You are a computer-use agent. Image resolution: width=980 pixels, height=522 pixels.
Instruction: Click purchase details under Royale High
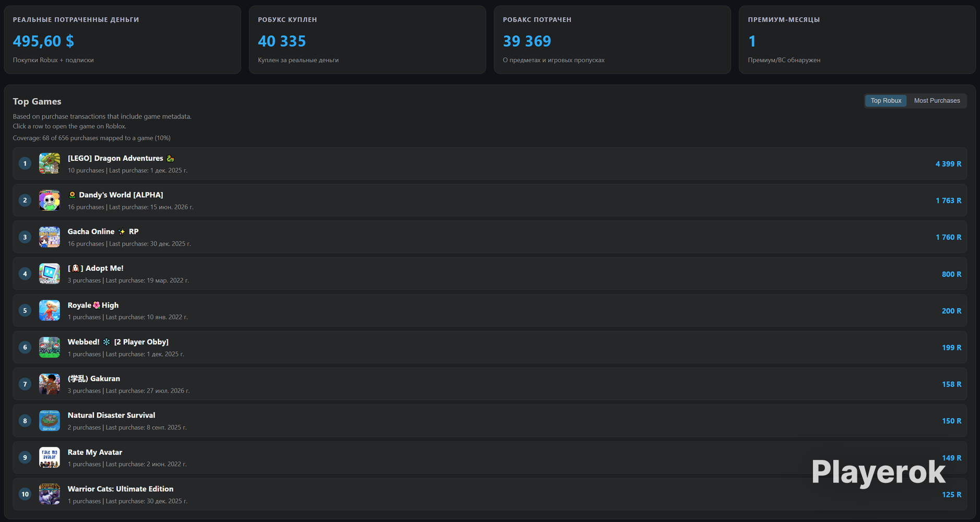(x=128, y=317)
